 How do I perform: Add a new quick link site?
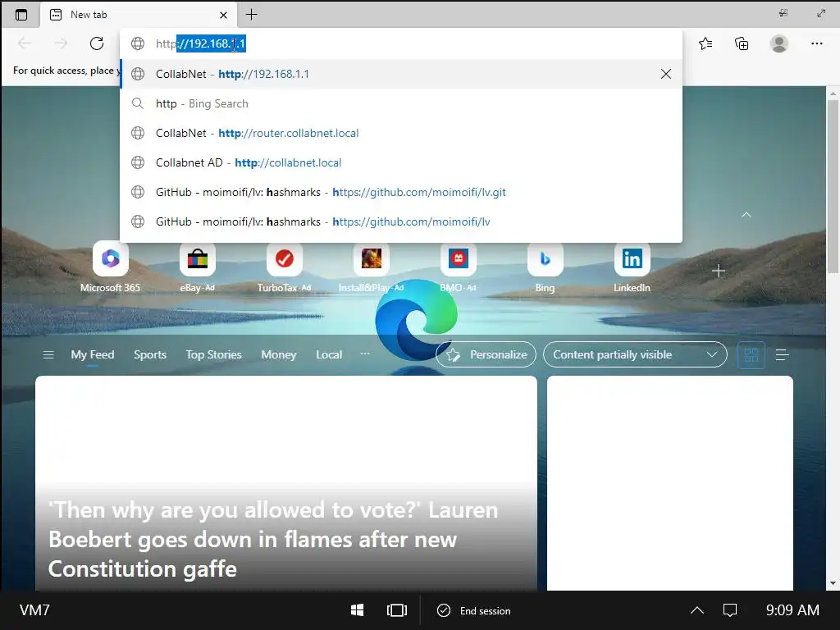pyautogui.click(x=719, y=271)
